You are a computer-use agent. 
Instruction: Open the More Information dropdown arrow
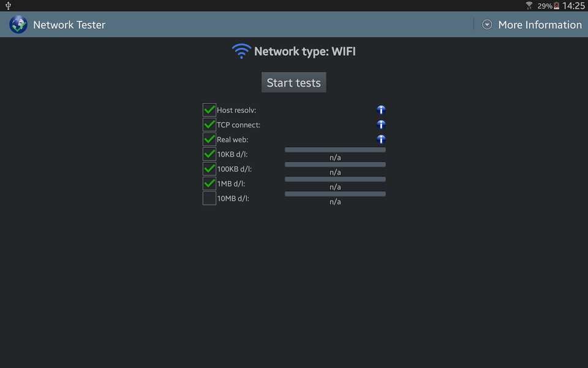[487, 25]
